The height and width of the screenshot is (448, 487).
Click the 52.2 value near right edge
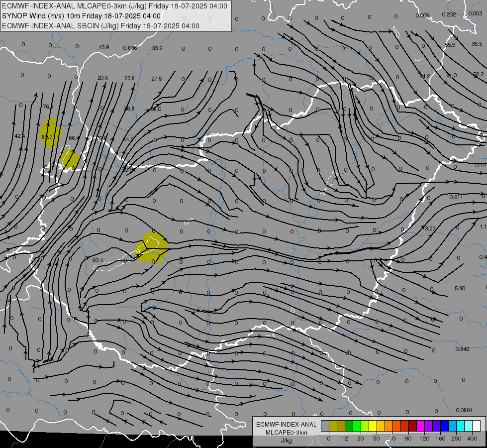(479, 74)
